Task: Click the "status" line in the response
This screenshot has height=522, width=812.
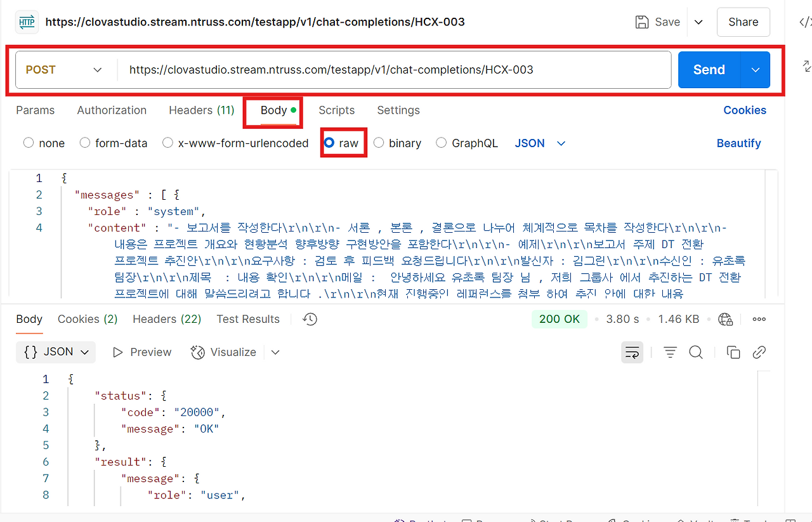Action: (130, 396)
